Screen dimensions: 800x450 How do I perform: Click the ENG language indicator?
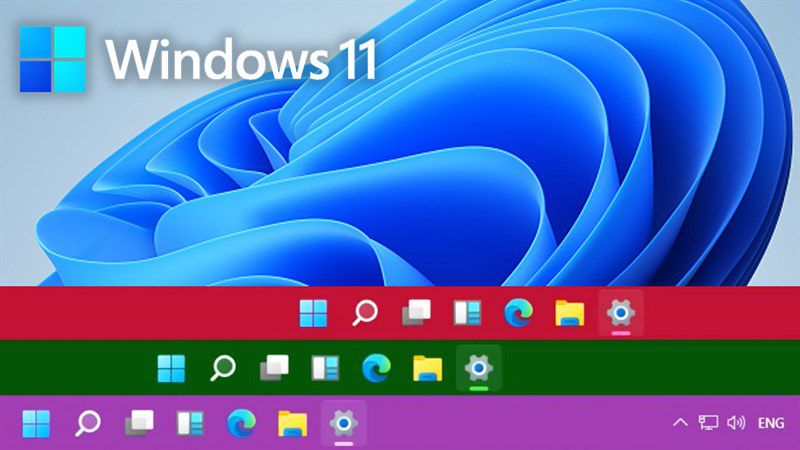coord(771,423)
